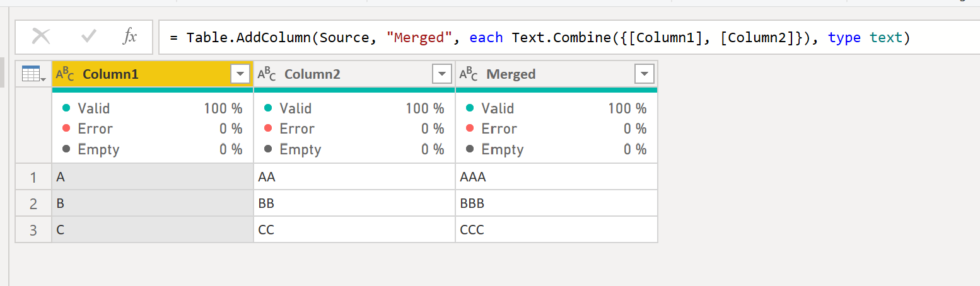Screen dimensions: 980x286
Task: Click Error quality label under Column2
Action: 297,129
